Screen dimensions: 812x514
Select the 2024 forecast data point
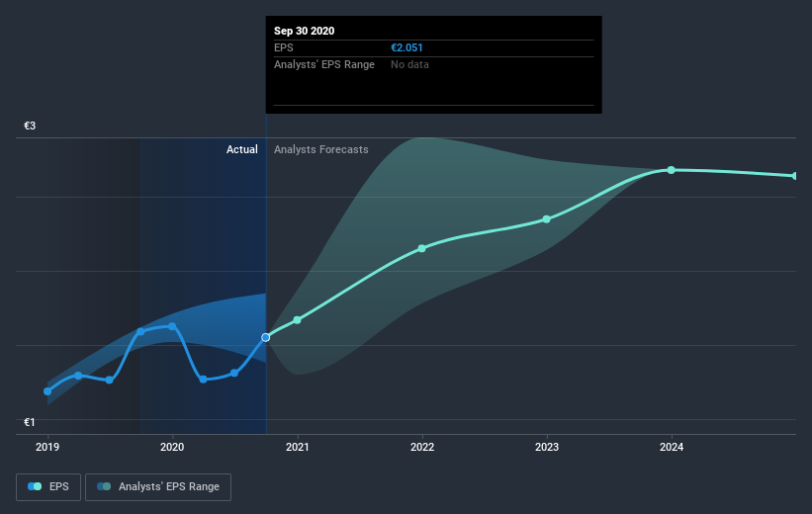click(672, 170)
